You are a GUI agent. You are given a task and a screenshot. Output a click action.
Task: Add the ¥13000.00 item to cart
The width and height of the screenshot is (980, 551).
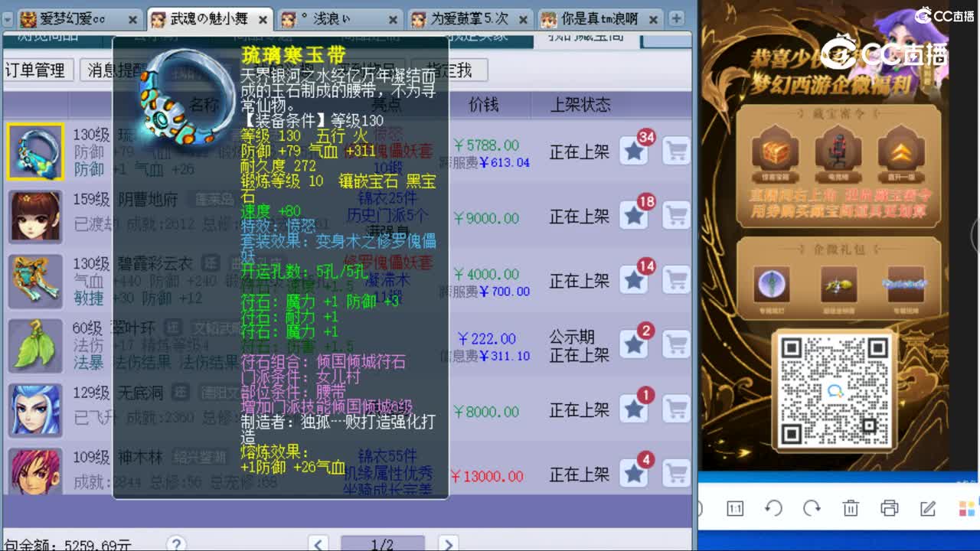(676, 474)
